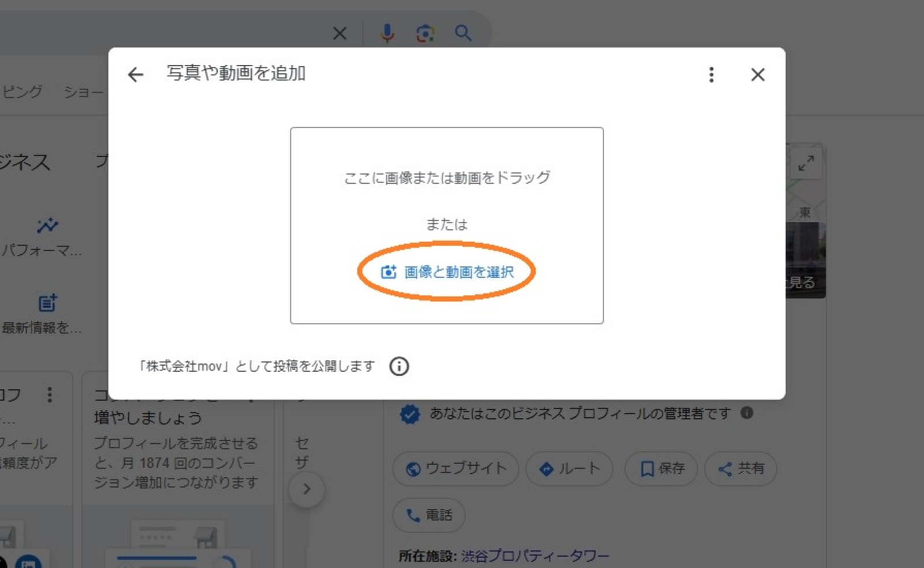The height and width of the screenshot is (568, 924).
Task: Select the ショー search tab
Action: coord(84,92)
